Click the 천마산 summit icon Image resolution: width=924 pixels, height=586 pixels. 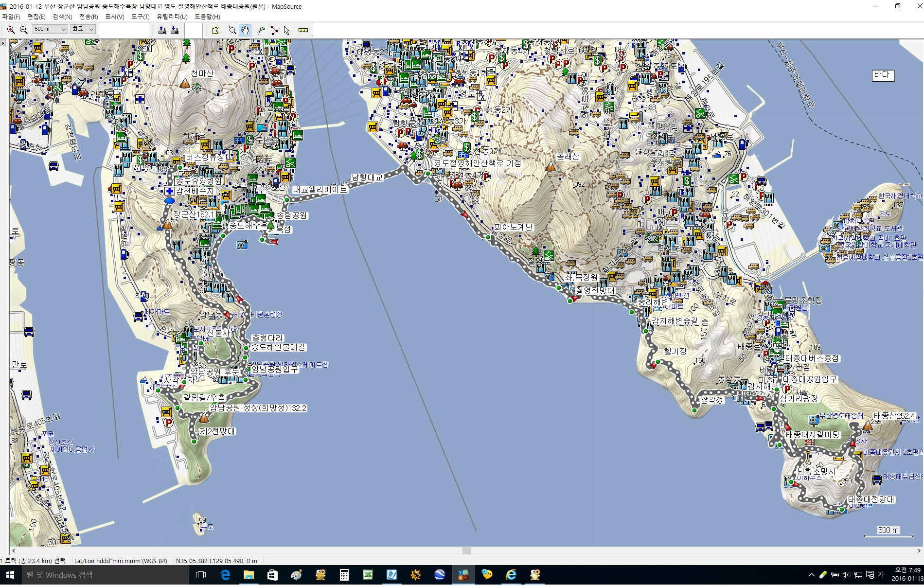coord(184,84)
